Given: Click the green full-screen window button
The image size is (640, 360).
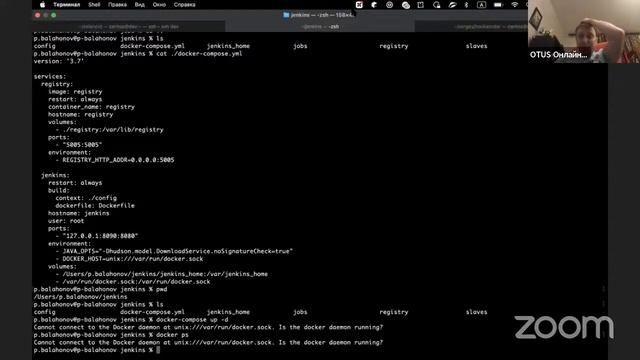Looking at the screenshot, I should pyautogui.click(x=53, y=15).
